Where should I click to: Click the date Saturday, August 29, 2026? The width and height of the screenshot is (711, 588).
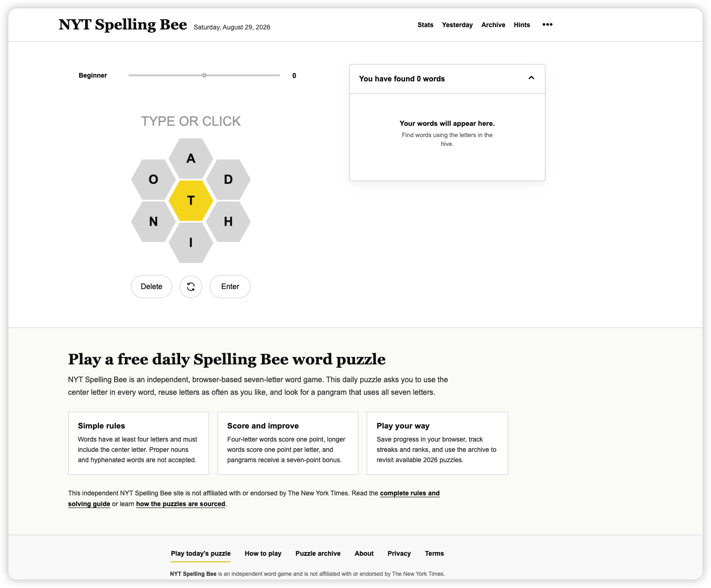[232, 27]
